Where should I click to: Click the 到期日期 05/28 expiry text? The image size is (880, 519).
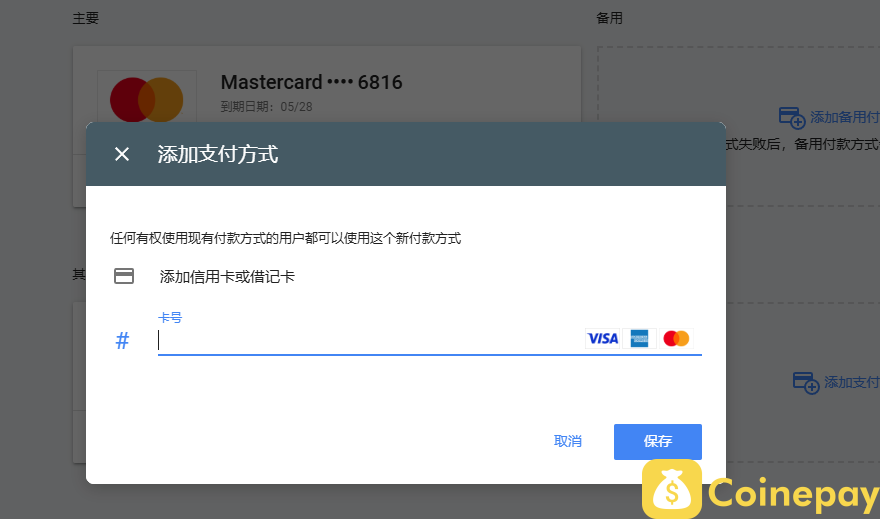267,107
